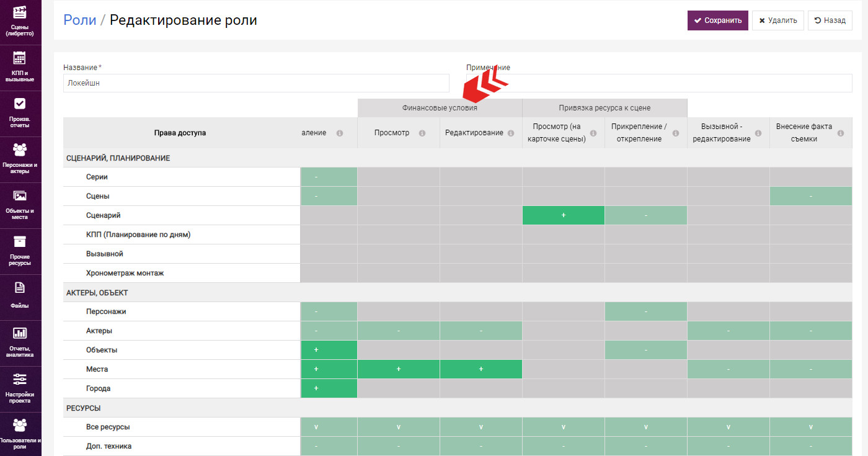This screenshot has width=868, height=456.
Task: Click РЕСУРСЫ section heading
Action: (83, 408)
